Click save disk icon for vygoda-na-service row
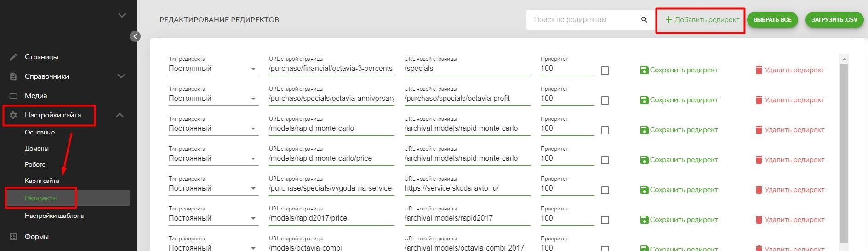 pos(644,190)
